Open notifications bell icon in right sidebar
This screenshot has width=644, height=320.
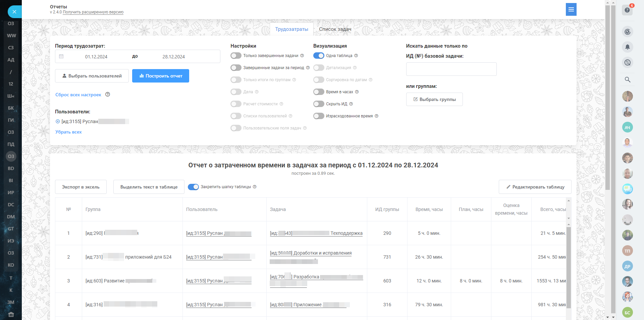627,47
